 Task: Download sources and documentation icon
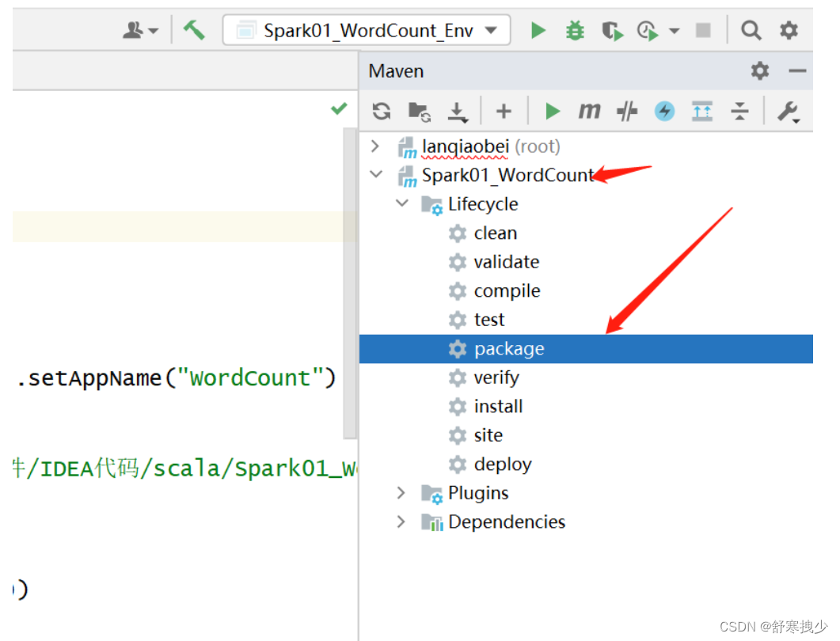(x=457, y=112)
